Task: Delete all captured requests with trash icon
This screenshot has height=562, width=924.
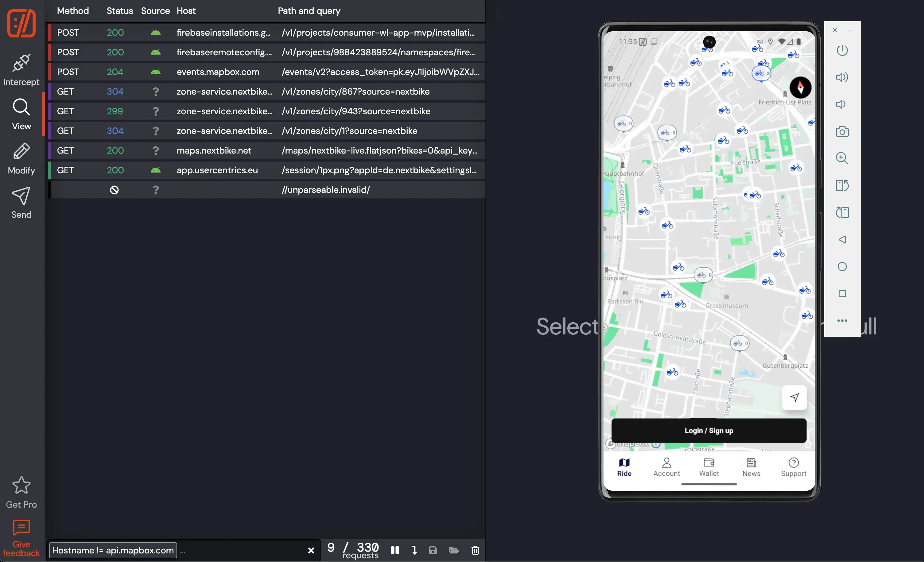Action: coord(475,550)
